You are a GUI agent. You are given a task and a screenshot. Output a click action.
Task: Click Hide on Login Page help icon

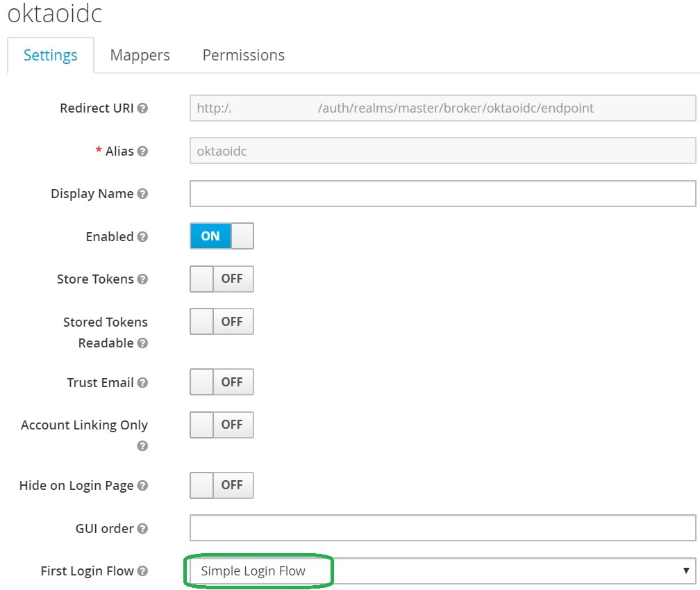[x=142, y=486]
